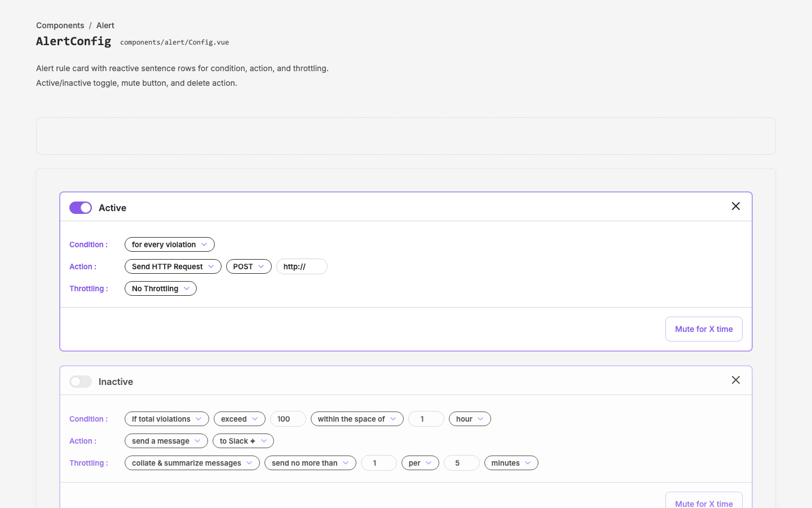Open the 'send a message' action dropdown

(x=166, y=441)
